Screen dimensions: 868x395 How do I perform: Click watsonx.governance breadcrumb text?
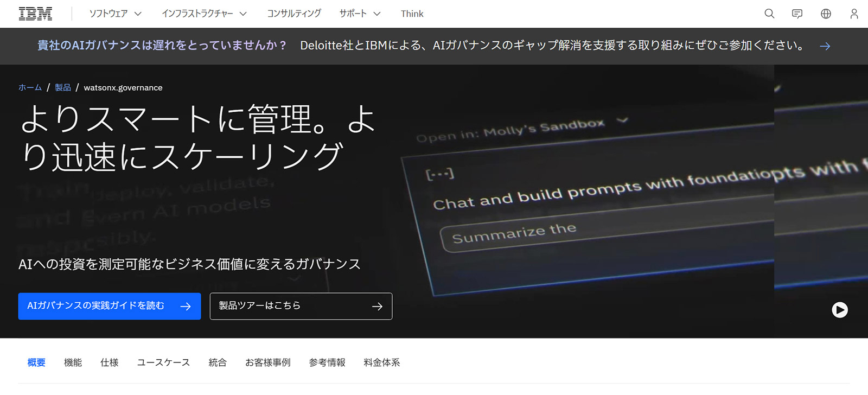pos(123,87)
